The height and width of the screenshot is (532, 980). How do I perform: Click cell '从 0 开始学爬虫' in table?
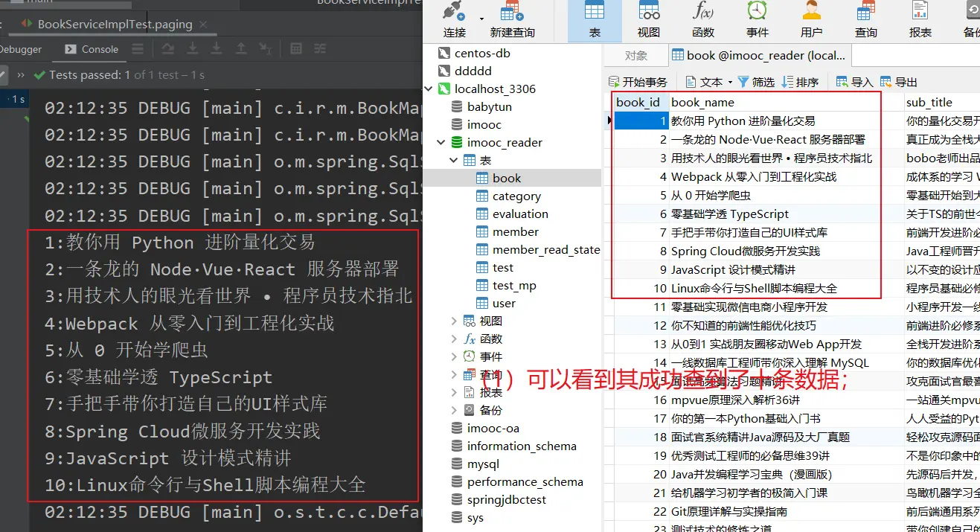point(785,195)
